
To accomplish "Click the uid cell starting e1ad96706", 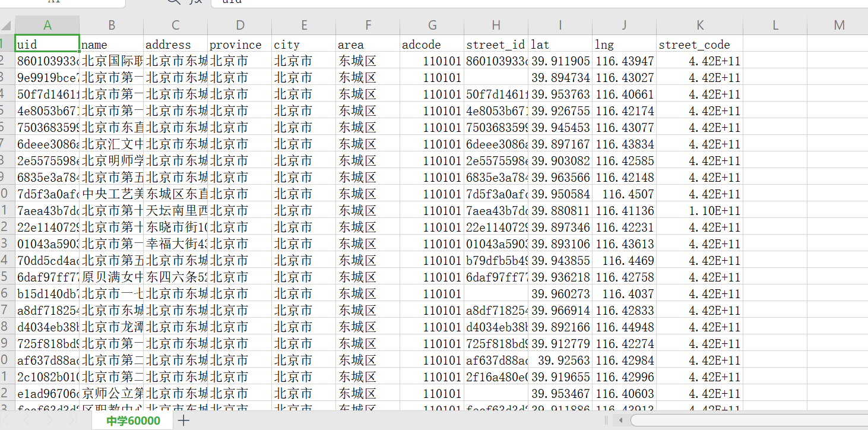I will (47, 394).
